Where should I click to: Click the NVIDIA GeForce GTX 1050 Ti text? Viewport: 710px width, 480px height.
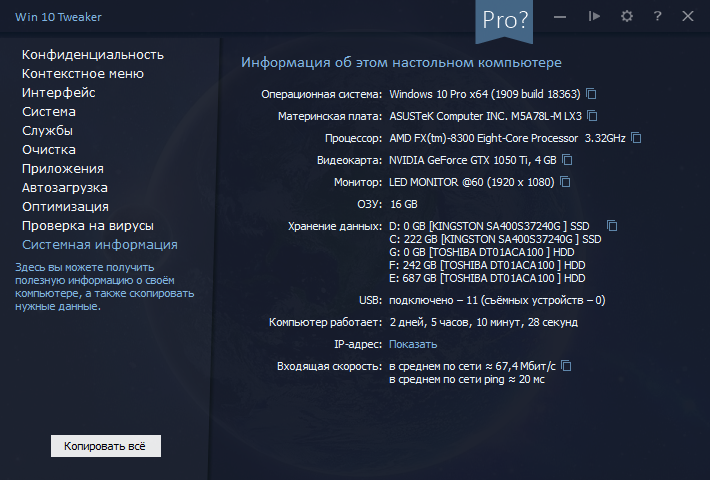click(x=473, y=160)
